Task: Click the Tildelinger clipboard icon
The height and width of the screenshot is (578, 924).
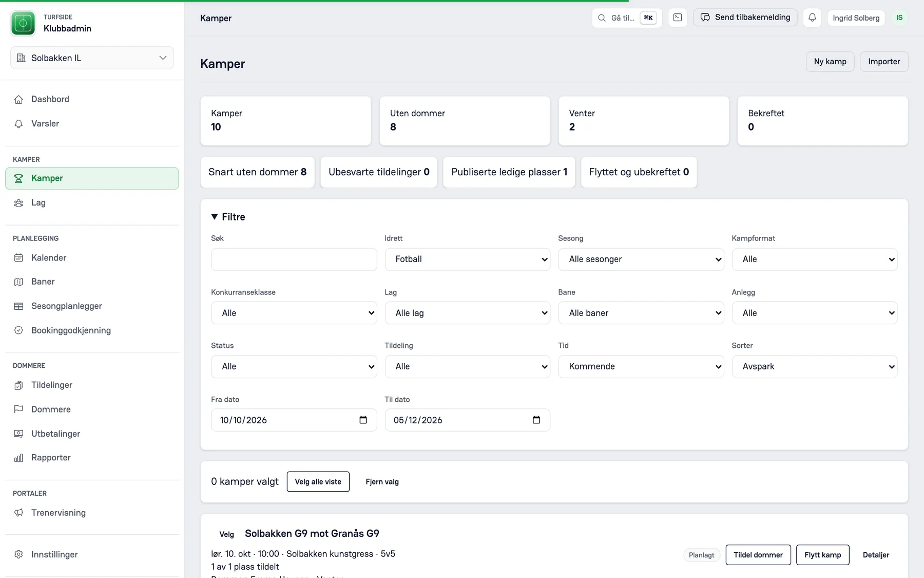Action: click(x=19, y=385)
